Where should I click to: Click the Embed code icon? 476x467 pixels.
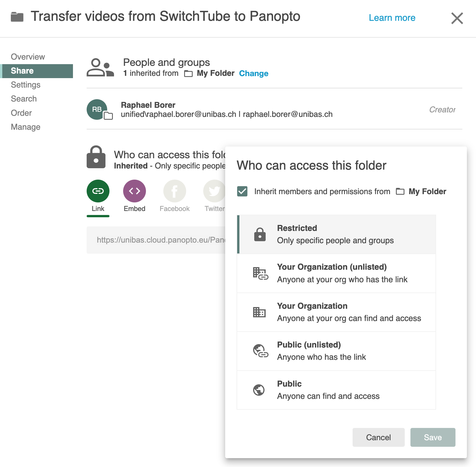[x=134, y=191]
